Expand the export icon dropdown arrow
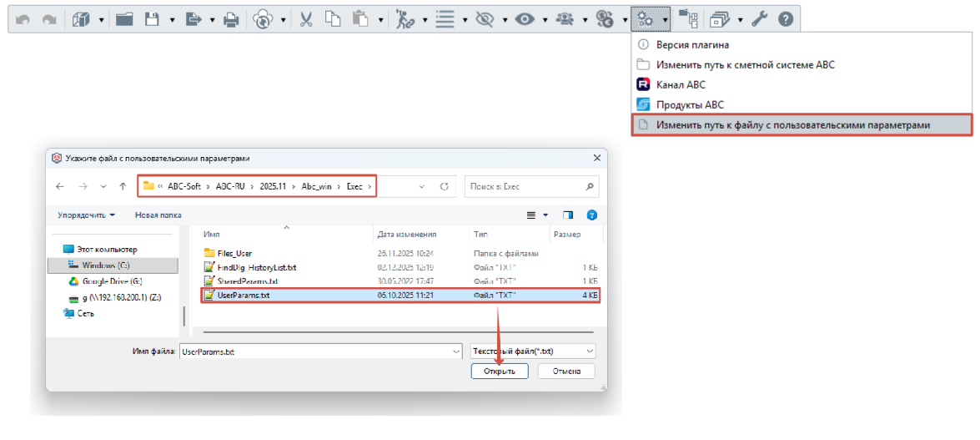 click(x=213, y=21)
